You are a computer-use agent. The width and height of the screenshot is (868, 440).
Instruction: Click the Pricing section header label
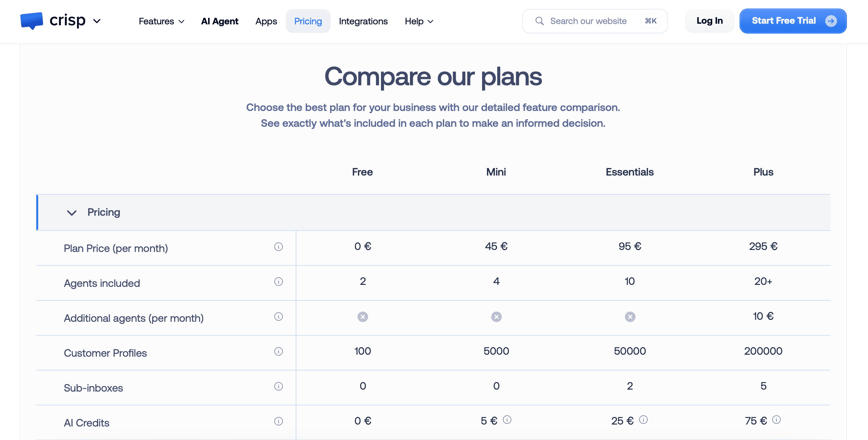[x=103, y=212]
